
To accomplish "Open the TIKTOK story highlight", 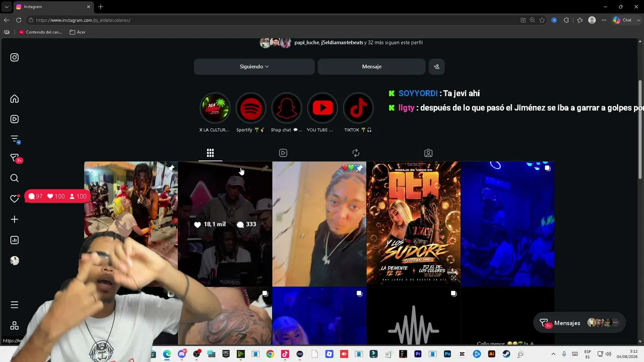I will tap(358, 108).
